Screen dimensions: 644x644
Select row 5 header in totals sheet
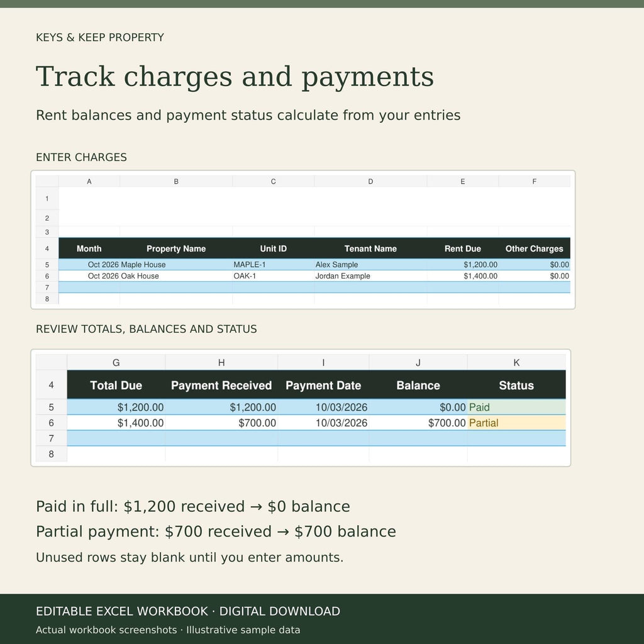pos(52,407)
